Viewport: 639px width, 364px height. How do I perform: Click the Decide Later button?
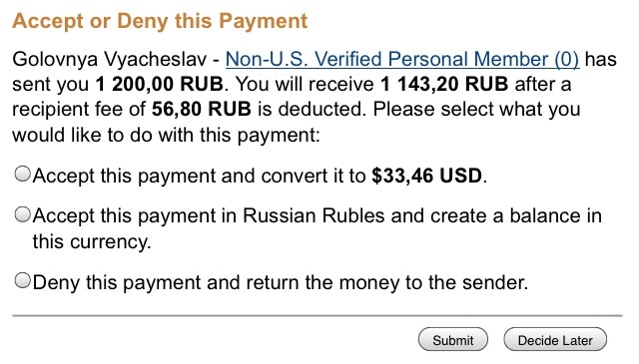coord(555,340)
